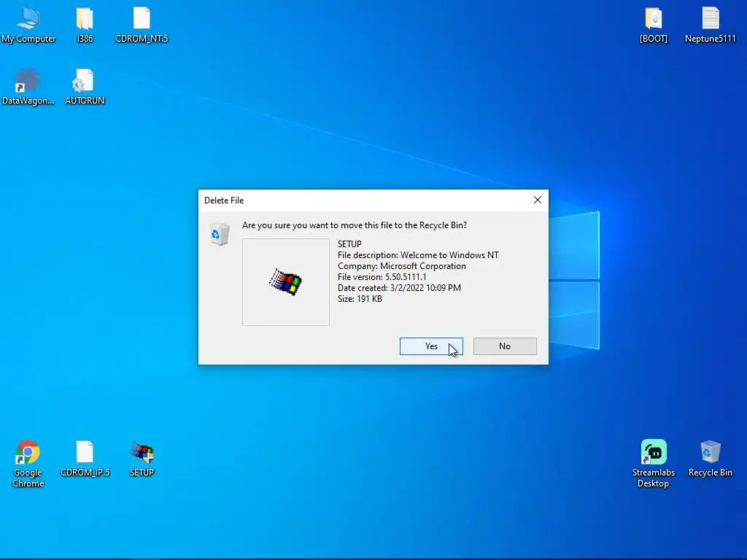Cancel deletion with the No button
747x560 pixels.
tap(505, 346)
